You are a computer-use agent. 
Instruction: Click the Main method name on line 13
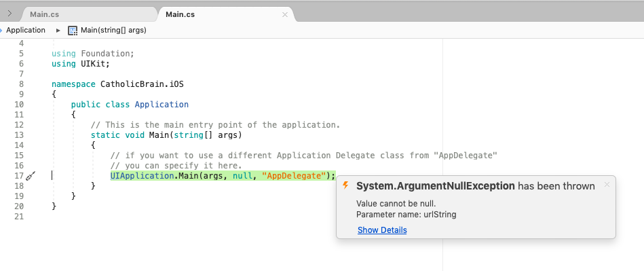point(159,135)
